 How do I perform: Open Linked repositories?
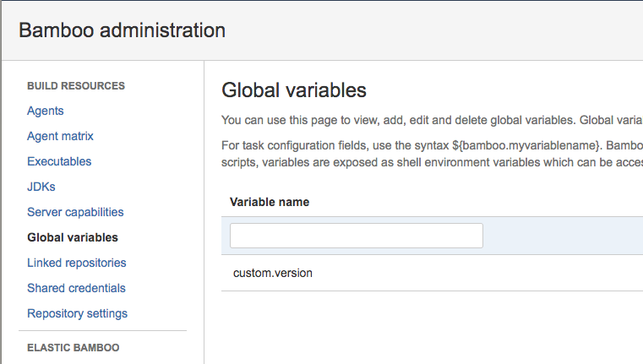(x=76, y=263)
